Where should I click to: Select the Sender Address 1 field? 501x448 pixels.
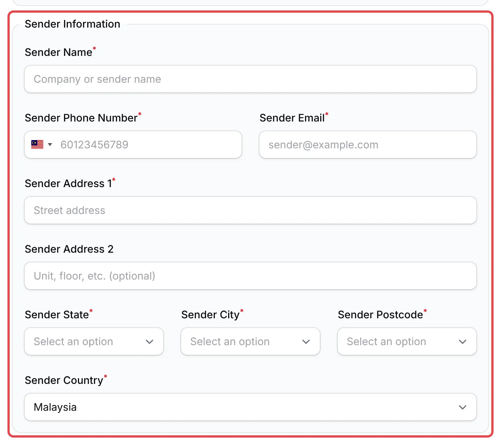[250, 210]
